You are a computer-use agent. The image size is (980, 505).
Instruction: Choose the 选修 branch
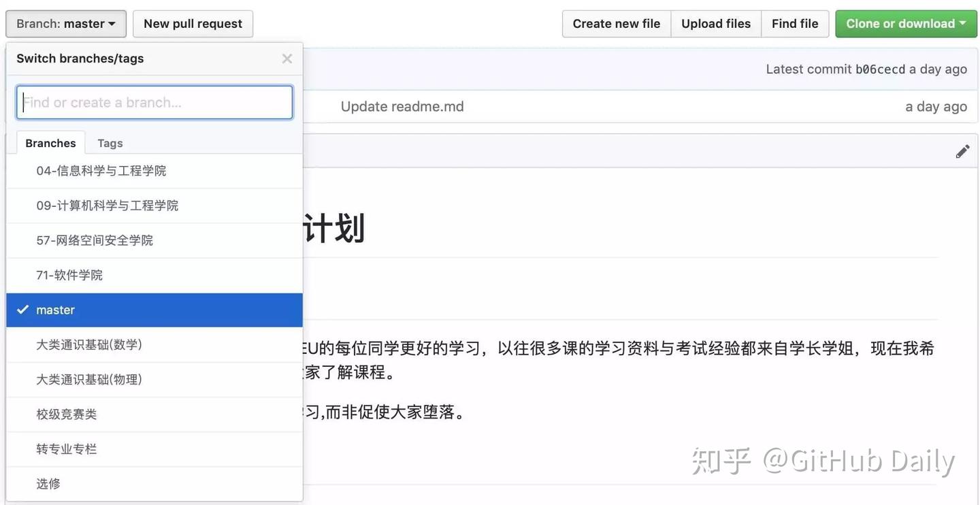pos(154,483)
